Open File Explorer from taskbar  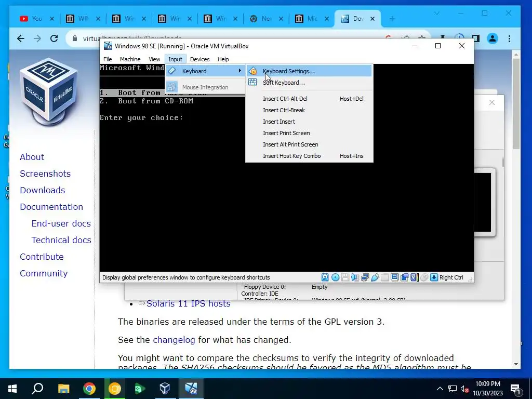(63, 389)
